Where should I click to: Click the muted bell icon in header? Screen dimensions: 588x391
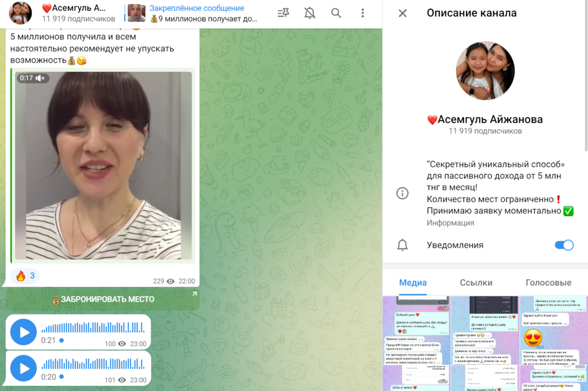[x=310, y=13]
